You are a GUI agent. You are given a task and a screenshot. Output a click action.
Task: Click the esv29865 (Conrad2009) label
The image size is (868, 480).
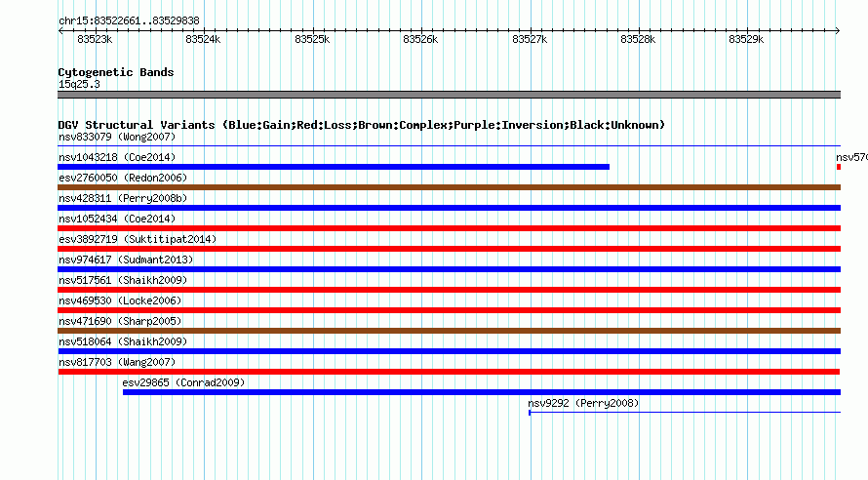pyautogui.click(x=183, y=382)
